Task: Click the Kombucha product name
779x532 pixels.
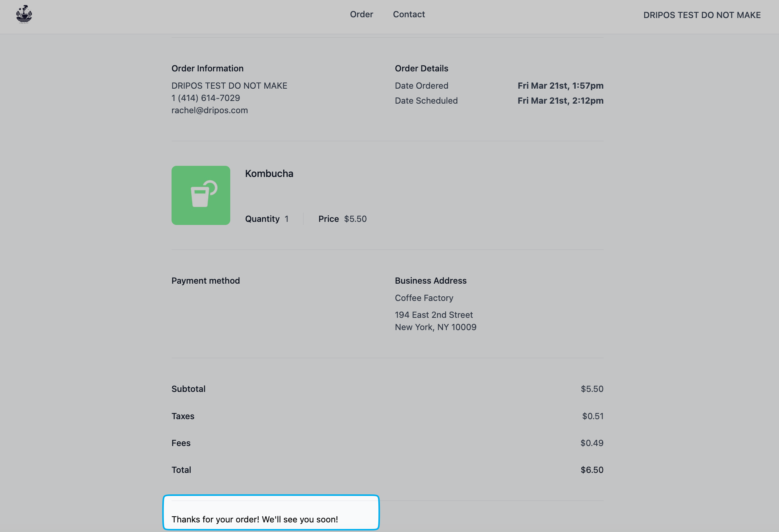Action: click(269, 174)
